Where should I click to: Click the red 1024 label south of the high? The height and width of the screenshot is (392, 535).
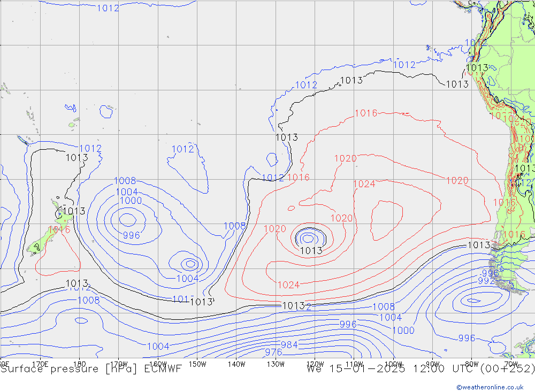288,285
